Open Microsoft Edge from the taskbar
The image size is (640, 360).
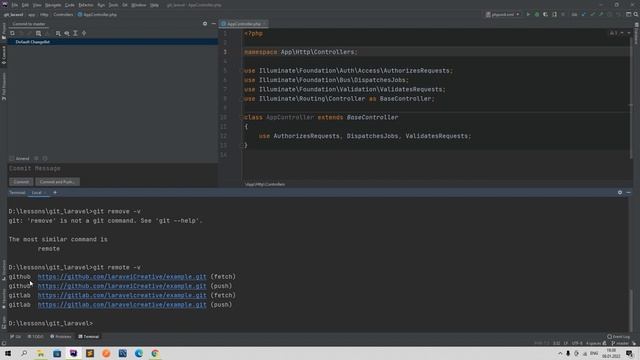tap(139, 353)
